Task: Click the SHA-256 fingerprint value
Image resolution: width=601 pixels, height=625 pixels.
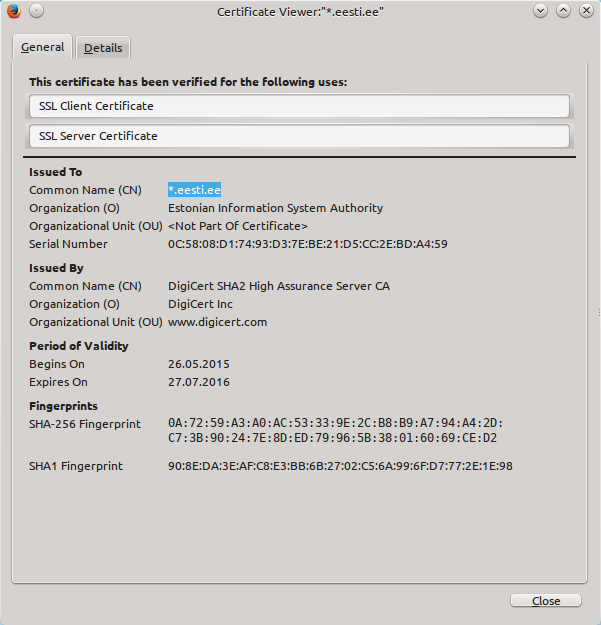Action: pos(335,430)
